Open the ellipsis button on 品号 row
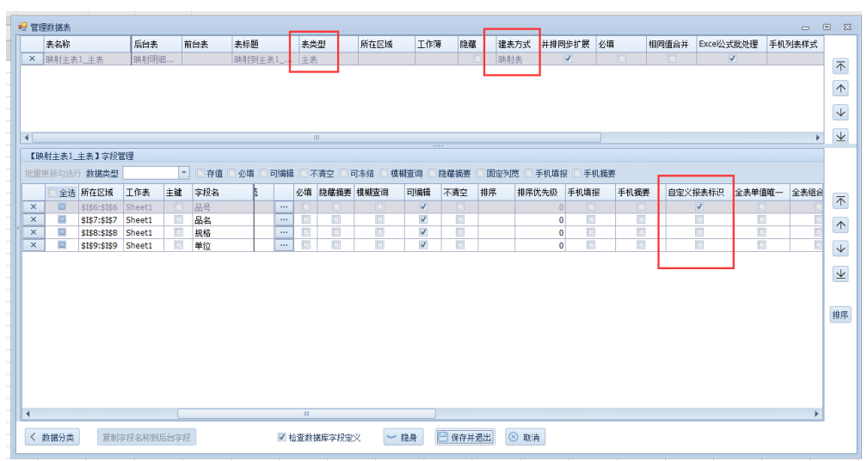 point(283,207)
